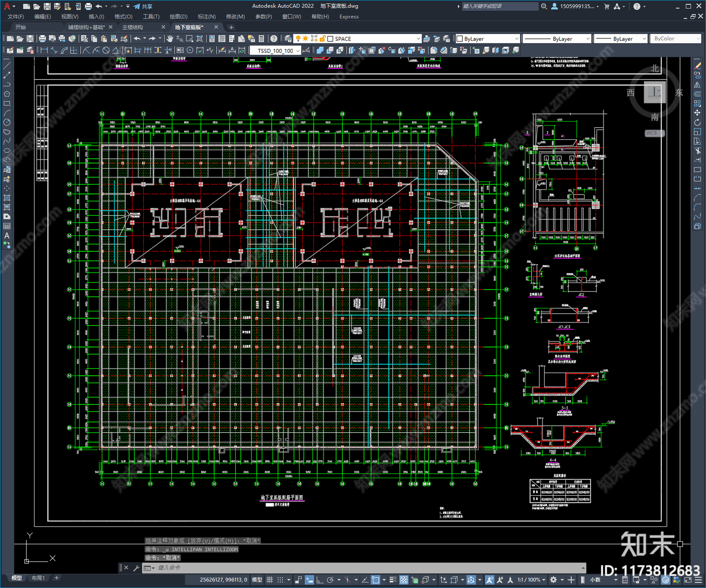The height and width of the screenshot is (588, 706).
Task: Open the annotation scale 1:1 / 100% dropdown
Action: click(x=531, y=580)
